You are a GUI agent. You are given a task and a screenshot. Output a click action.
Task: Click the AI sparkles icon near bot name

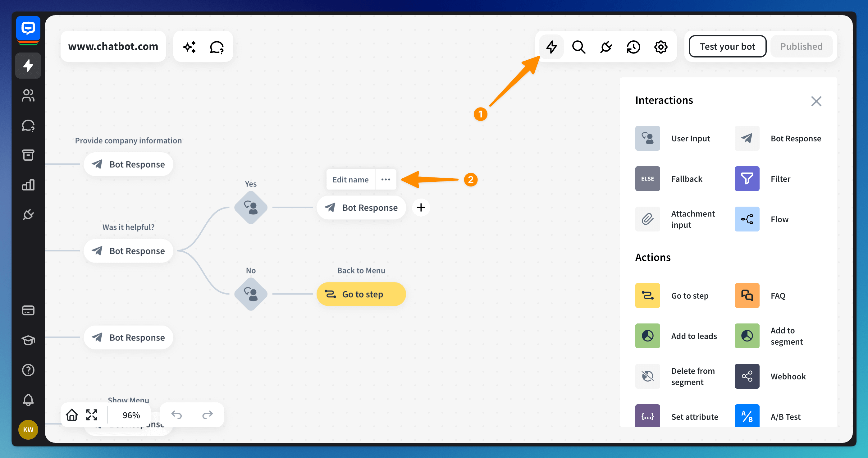pyautogui.click(x=190, y=47)
